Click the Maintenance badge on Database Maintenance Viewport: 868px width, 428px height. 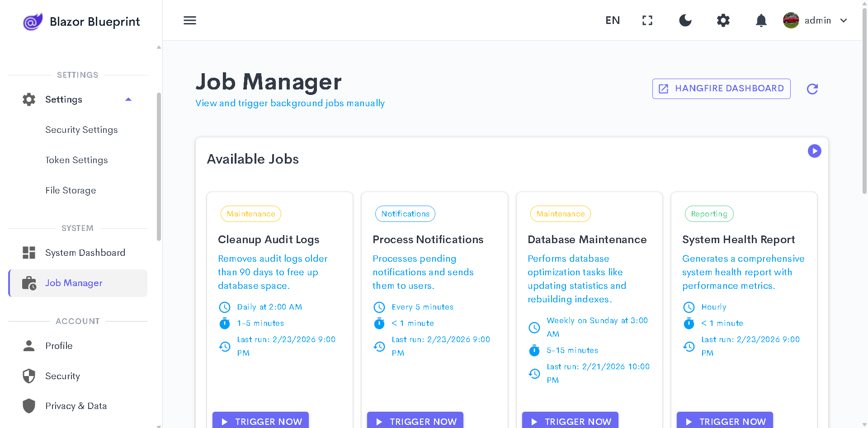(x=560, y=214)
